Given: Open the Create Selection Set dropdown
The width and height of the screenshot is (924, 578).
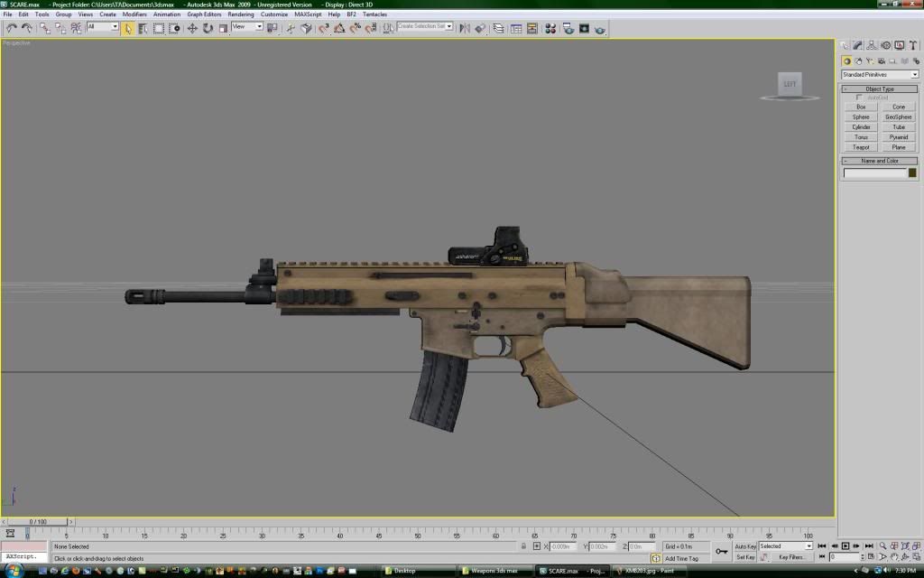Looking at the screenshot, I should (x=425, y=26).
